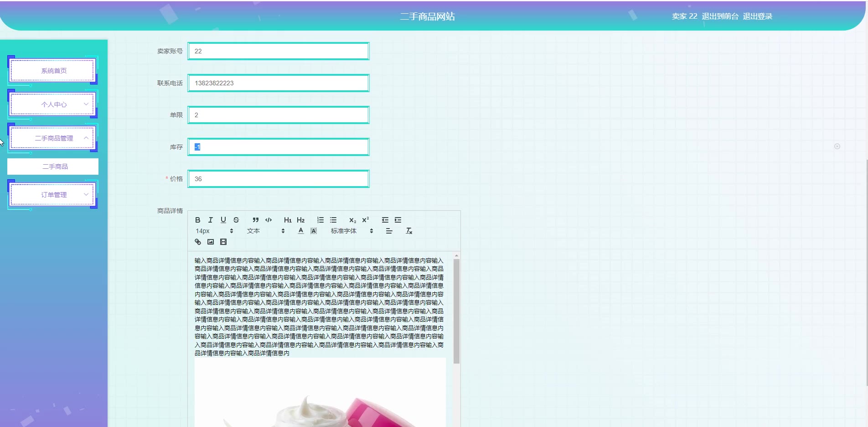The image size is (868, 427).
Task: Click the 退出到前台 link
Action: tap(720, 16)
